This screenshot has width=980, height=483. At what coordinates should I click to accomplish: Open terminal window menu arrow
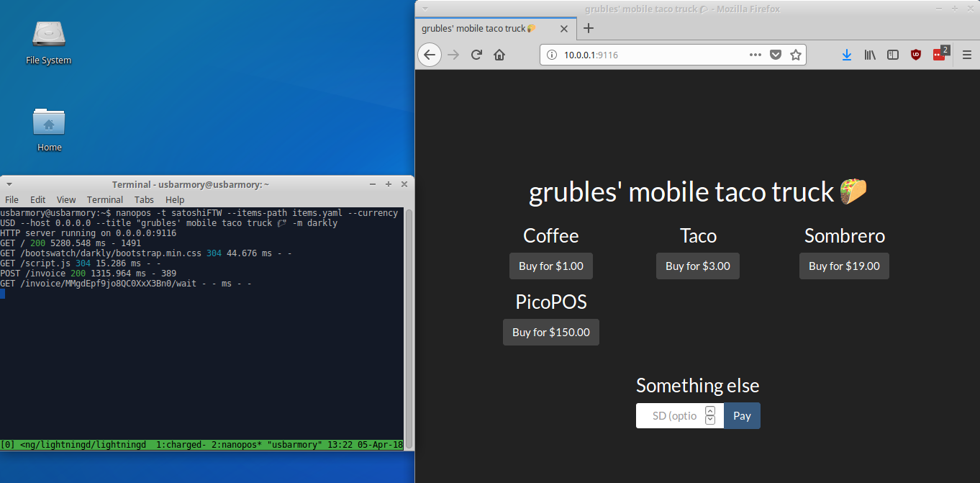pyautogui.click(x=9, y=184)
